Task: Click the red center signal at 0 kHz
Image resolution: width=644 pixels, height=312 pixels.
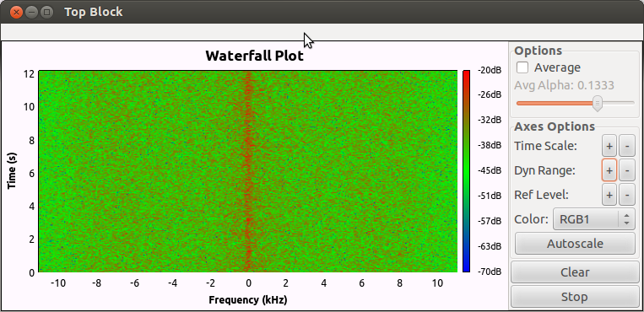Action: tap(247, 171)
